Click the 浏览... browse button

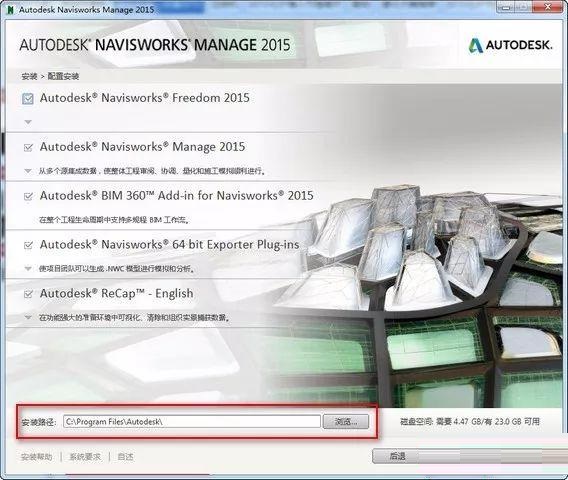tap(346, 422)
